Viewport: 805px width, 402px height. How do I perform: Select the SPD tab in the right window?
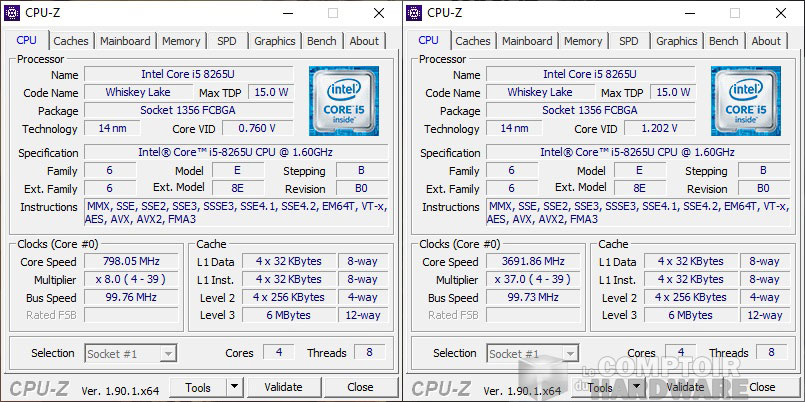[628, 41]
